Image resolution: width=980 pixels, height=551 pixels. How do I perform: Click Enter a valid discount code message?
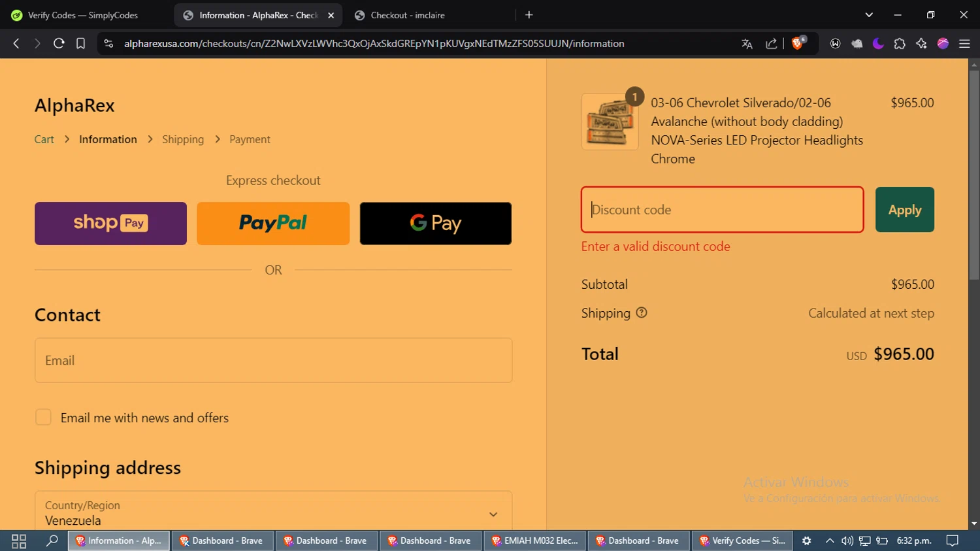tap(656, 246)
